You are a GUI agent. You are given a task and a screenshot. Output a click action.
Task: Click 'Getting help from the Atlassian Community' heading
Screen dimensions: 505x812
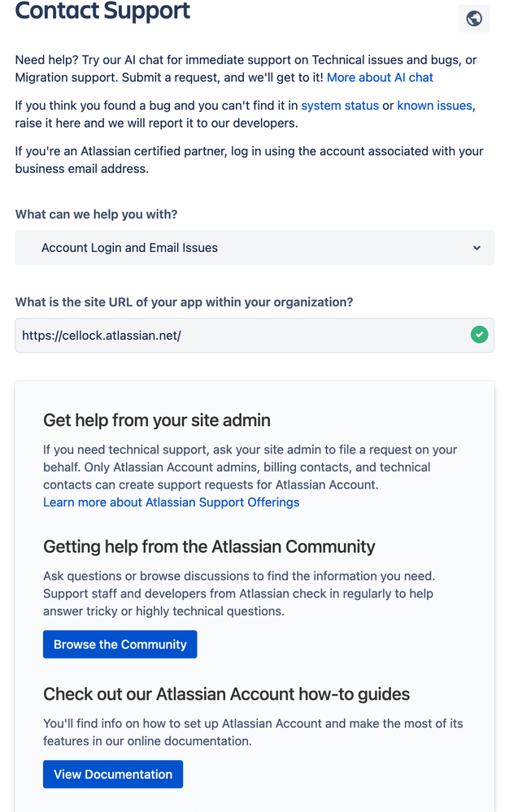coord(209,546)
